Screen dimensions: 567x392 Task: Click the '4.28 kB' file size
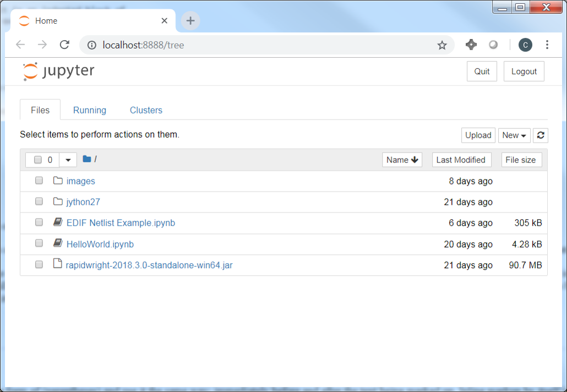[x=527, y=244]
